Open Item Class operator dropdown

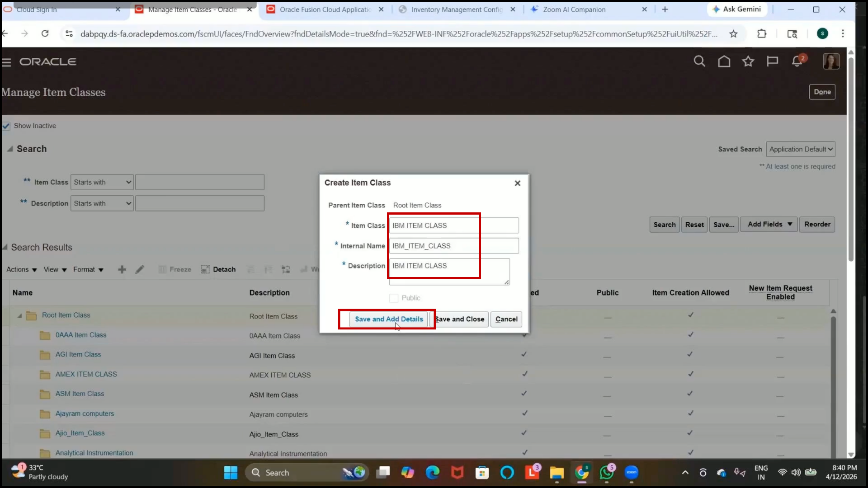102,182
